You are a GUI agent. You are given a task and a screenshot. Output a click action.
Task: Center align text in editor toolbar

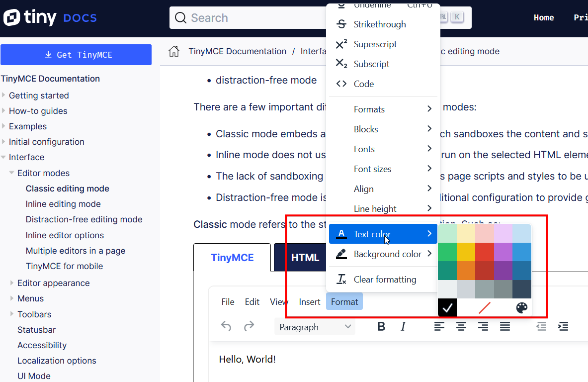tap(461, 326)
